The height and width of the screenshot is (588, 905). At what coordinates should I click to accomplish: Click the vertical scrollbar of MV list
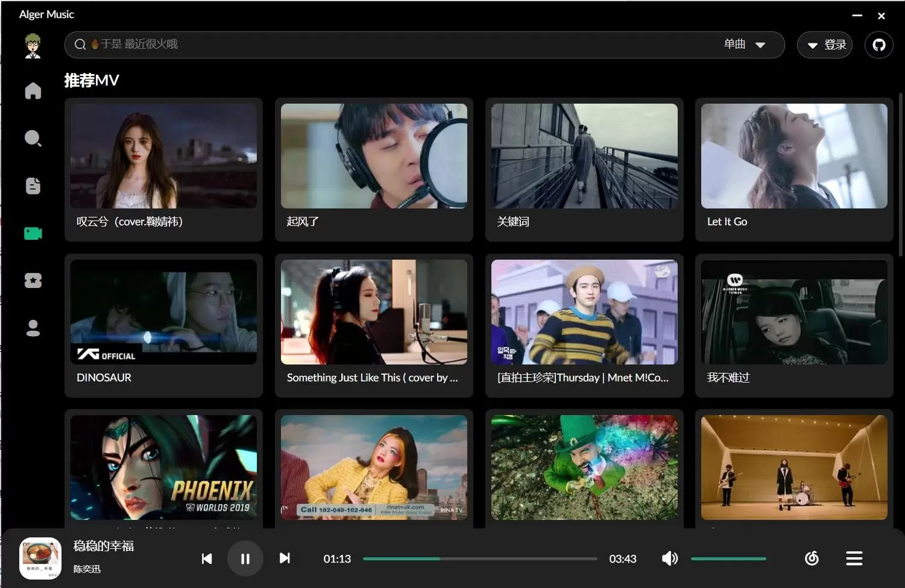click(x=901, y=175)
